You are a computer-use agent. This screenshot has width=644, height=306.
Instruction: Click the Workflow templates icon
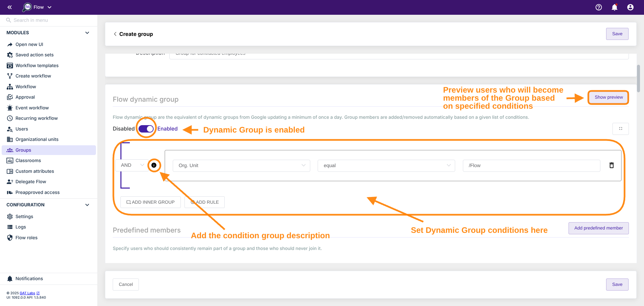click(x=10, y=65)
